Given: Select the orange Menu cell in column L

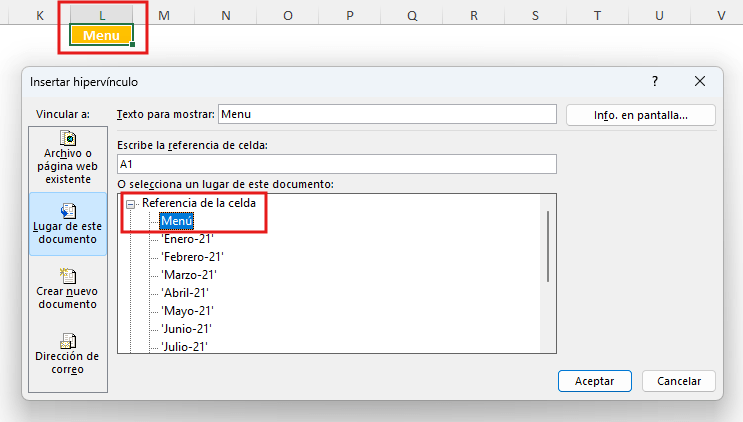Looking at the screenshot, I should [101, 36].
